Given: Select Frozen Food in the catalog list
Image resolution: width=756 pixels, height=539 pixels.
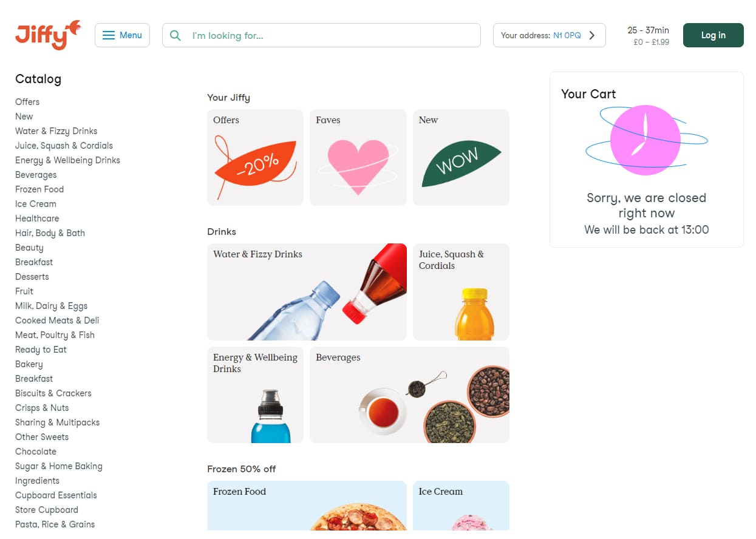Looking at the screenshot, I should (x=39, y=189).
